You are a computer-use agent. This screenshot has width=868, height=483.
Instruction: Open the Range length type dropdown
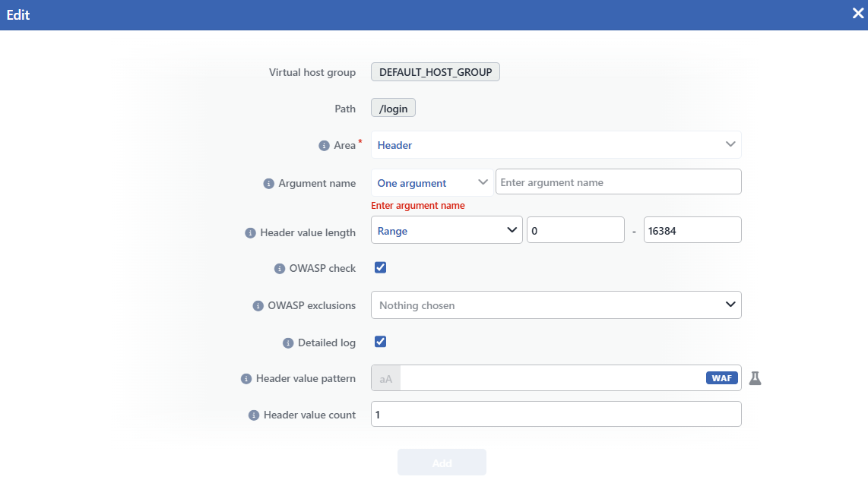[x=447, y=230]
